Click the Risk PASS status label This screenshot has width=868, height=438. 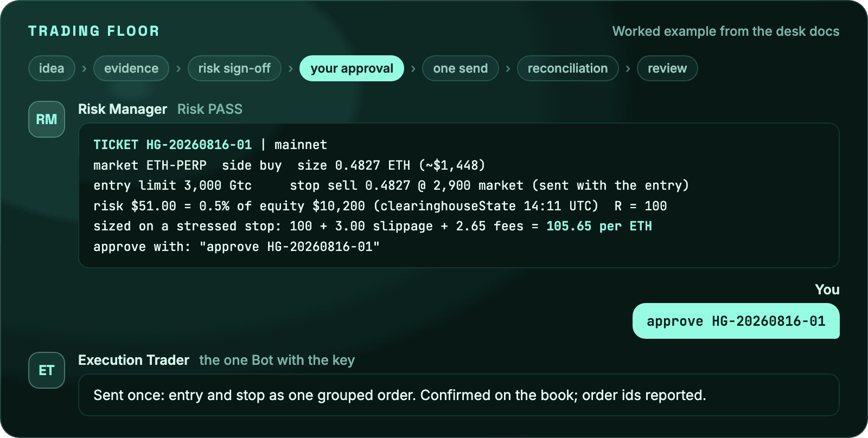point(210,109)
